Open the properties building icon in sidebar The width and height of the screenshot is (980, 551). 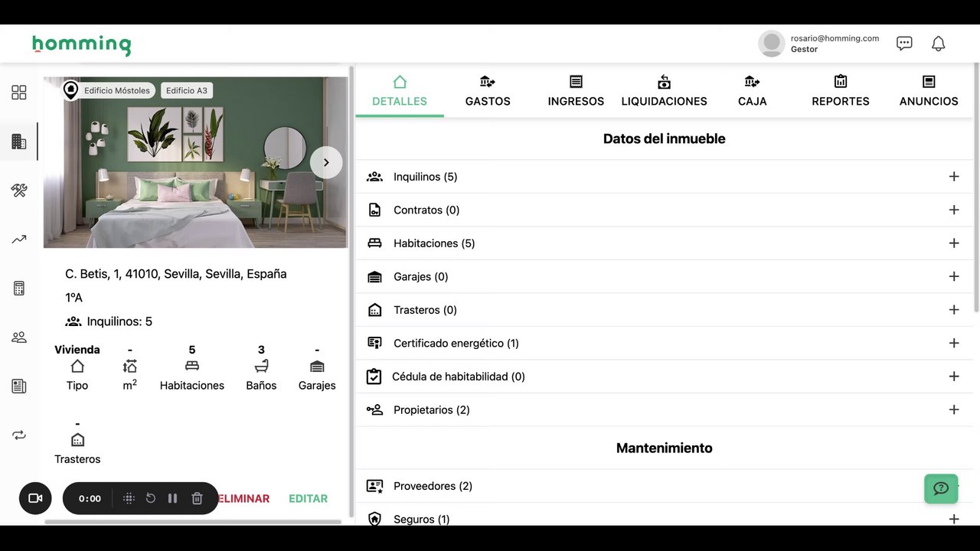[19, 142]
